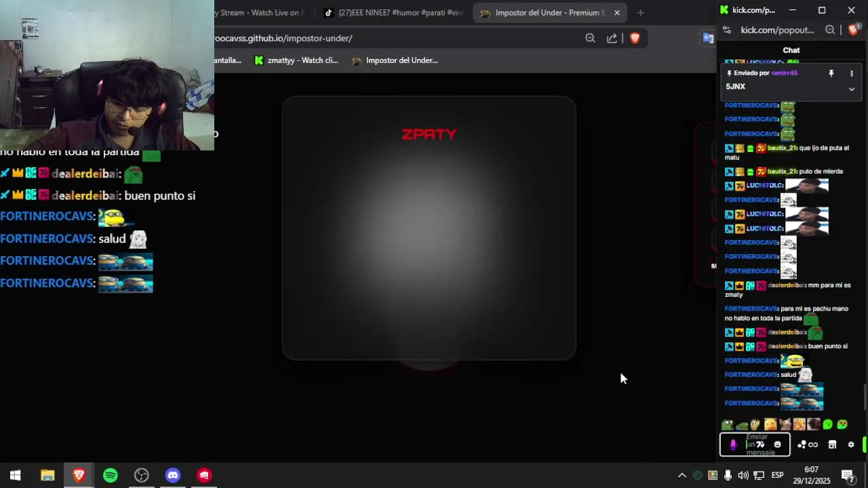Click the first Pepe frog quick emote

tap(728, 425)
